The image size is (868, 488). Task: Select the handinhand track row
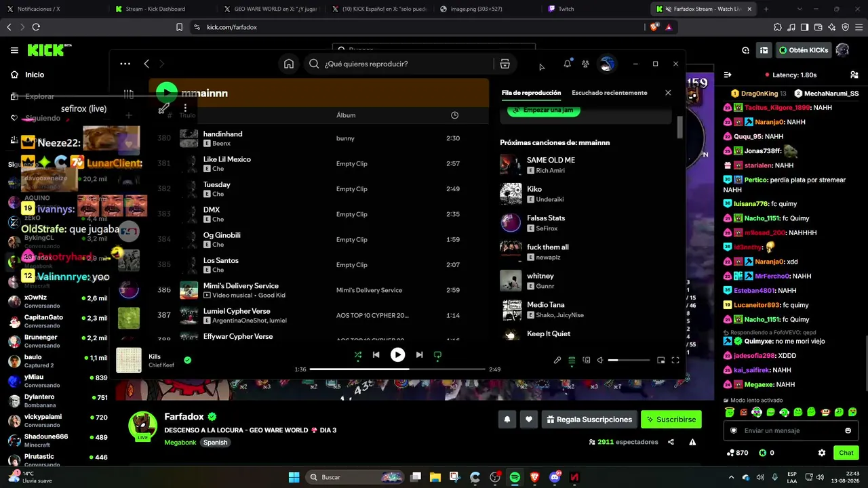(319, 138)
